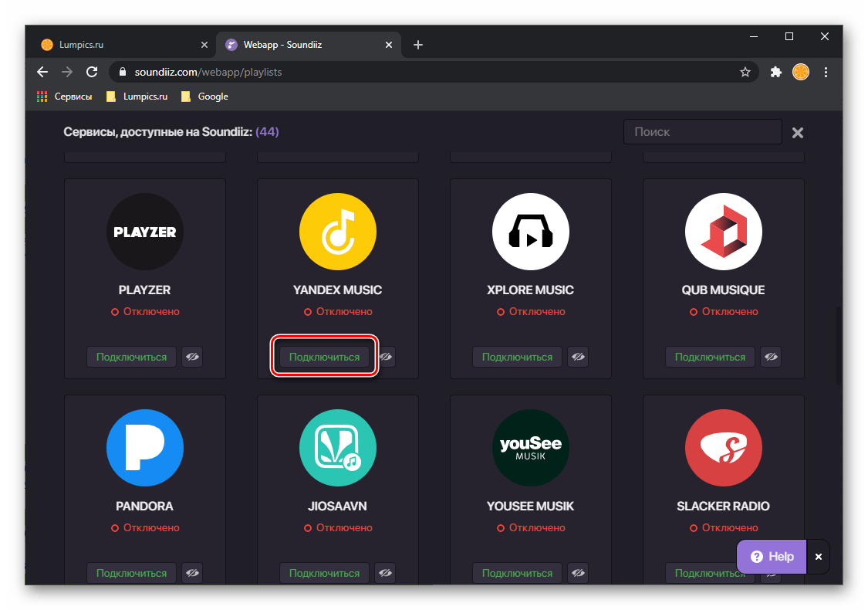This screenshot has height=610, width=868.
Task: Click the Playzer service logo
Action: click(145, 232)
